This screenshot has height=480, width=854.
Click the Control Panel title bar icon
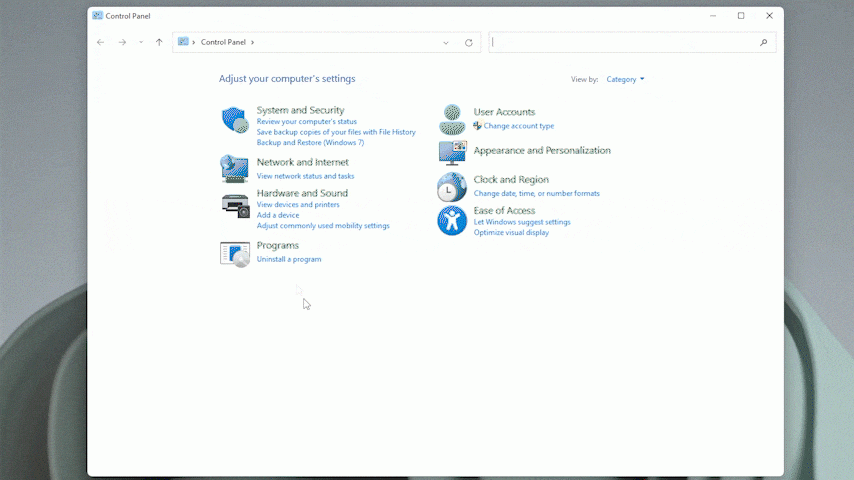pos(97,16)
